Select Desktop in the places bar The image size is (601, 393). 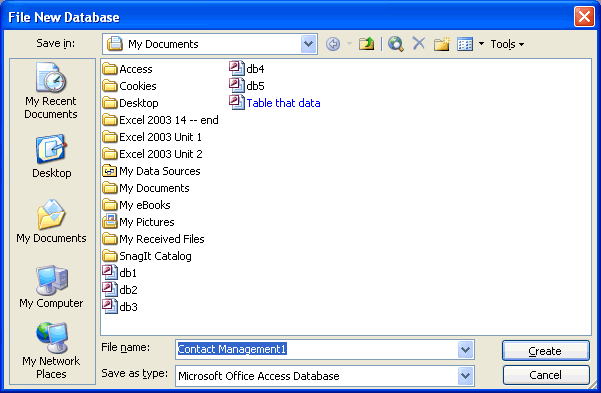click(51, 156)
